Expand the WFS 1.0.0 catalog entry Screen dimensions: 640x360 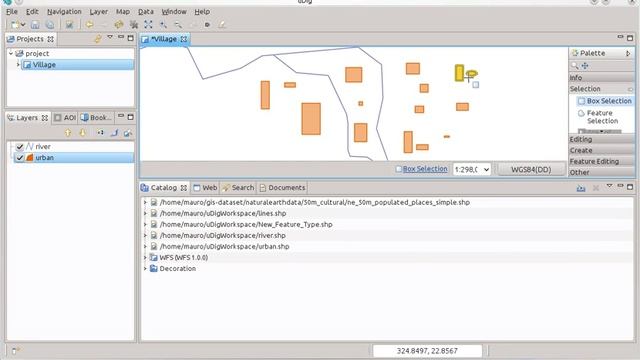pyautogui.click(x=145, y=257)
